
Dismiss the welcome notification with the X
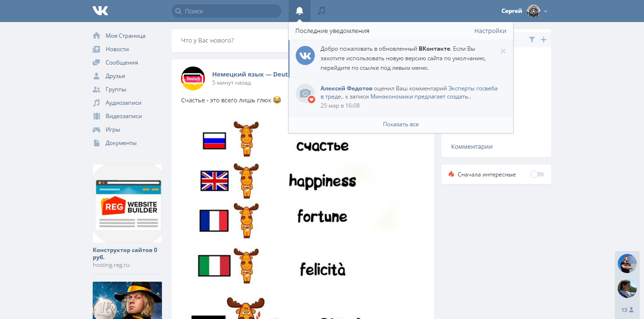503,51
